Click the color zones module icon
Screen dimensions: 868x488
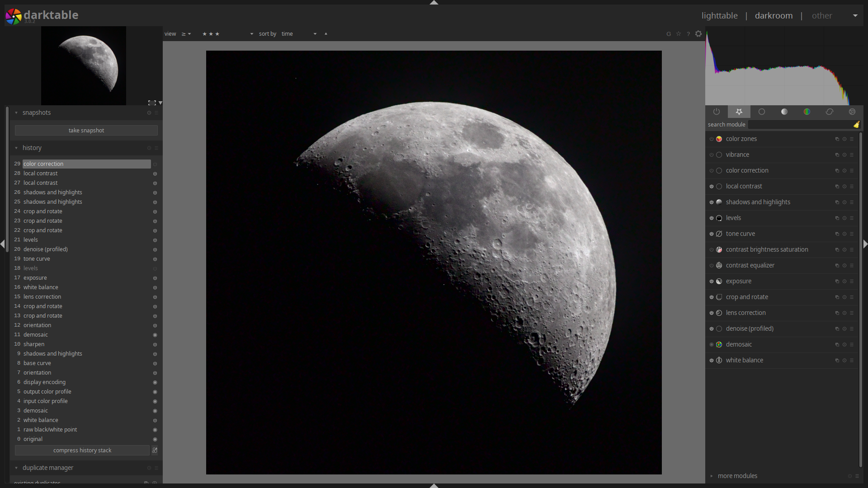coord(719,138)
